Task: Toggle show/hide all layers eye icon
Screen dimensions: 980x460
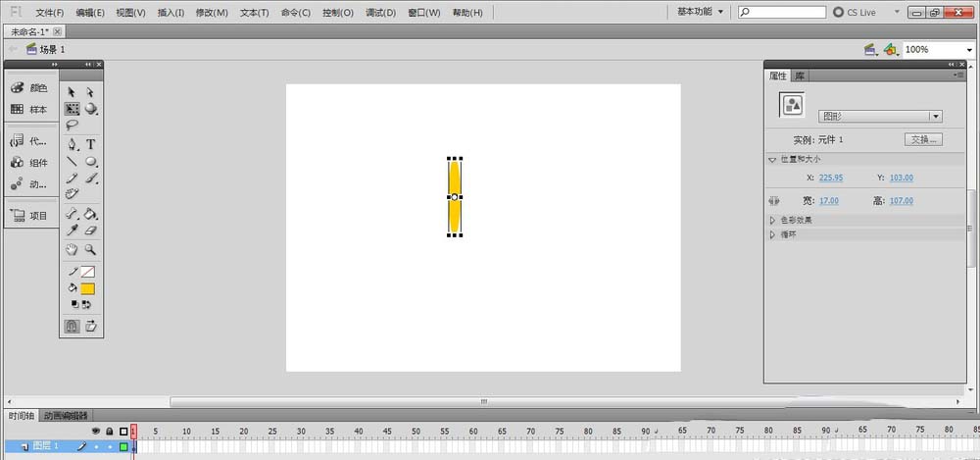Action: [x=96, y=432]
